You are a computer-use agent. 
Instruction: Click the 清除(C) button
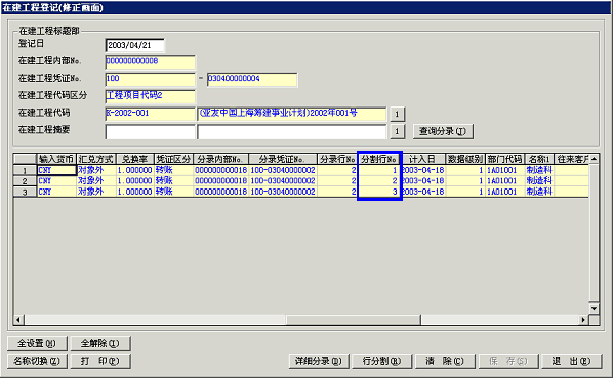[445, 361]
